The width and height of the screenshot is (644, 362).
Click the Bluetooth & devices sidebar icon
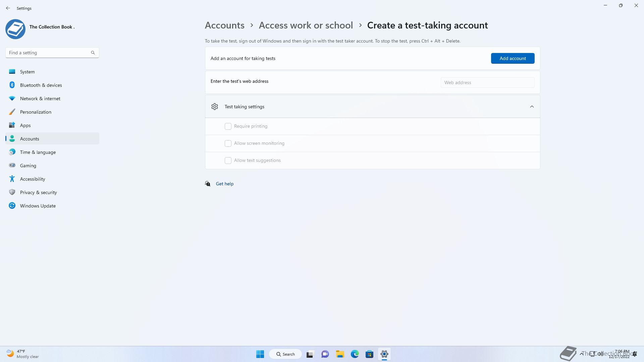pos(12,85)
